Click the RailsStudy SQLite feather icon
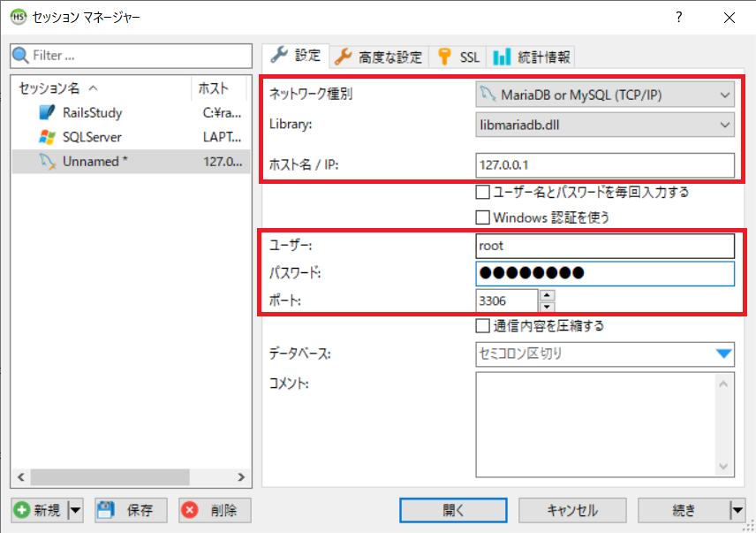Image resolution: width=756 pixels, height=533 pixels. tap(47, 112)
